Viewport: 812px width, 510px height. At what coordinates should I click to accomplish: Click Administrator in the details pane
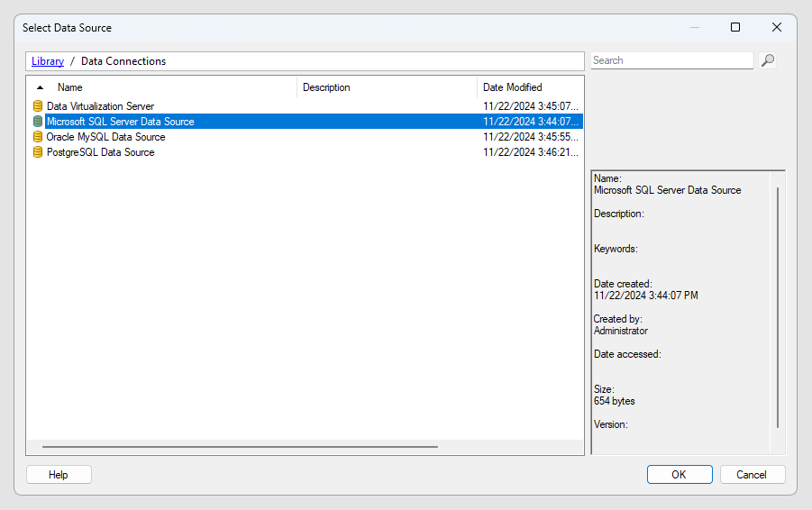click(x=620, y=331)
